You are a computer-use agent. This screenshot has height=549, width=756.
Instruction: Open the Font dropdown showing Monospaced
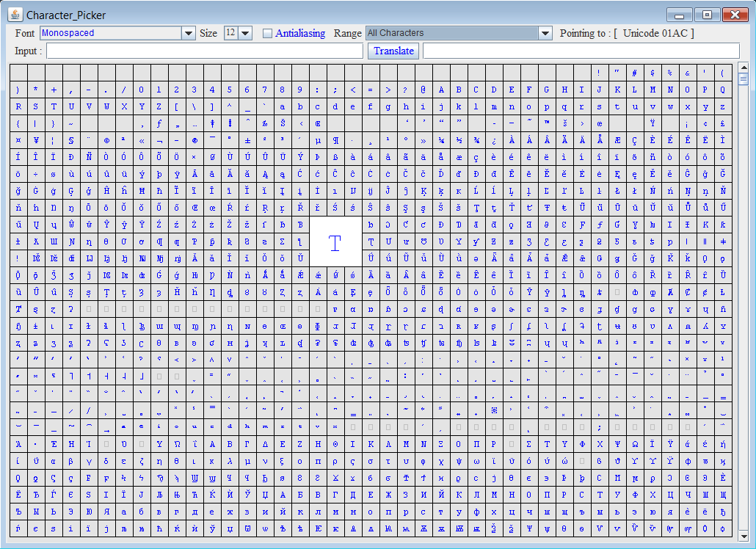189,33
